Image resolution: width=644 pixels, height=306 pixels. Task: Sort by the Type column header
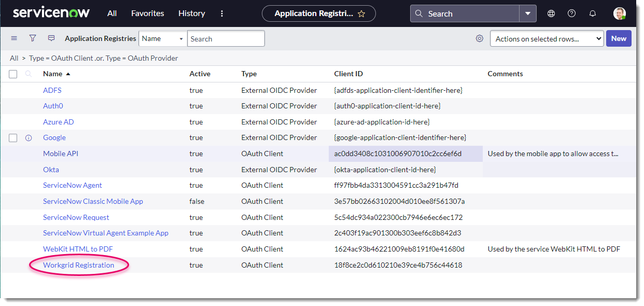[x=249, y=74]
